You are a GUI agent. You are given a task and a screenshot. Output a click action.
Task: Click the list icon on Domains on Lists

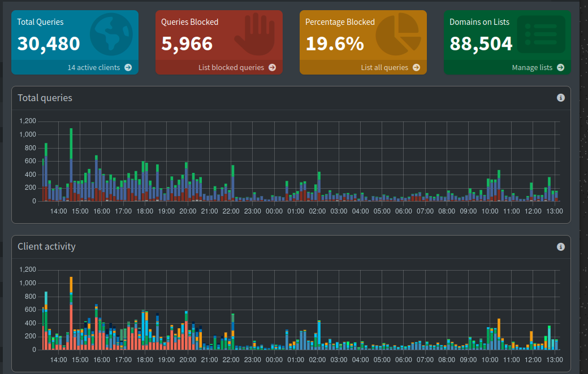pyautogui.click(x=541, y=34)
